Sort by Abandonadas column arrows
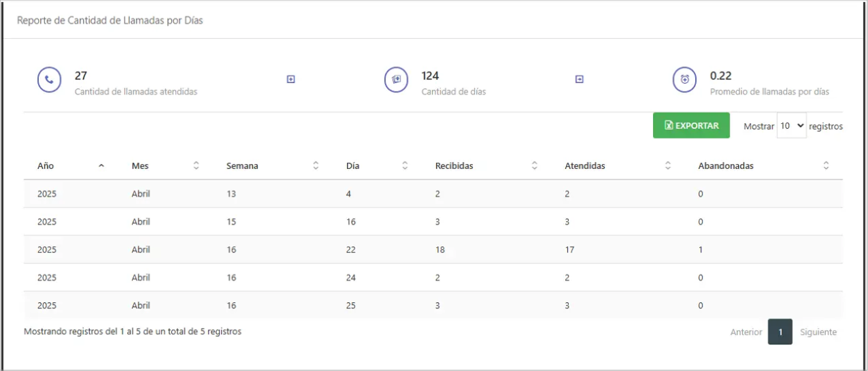868x371 pixels. pyautogui.click(x=826, y=166)
